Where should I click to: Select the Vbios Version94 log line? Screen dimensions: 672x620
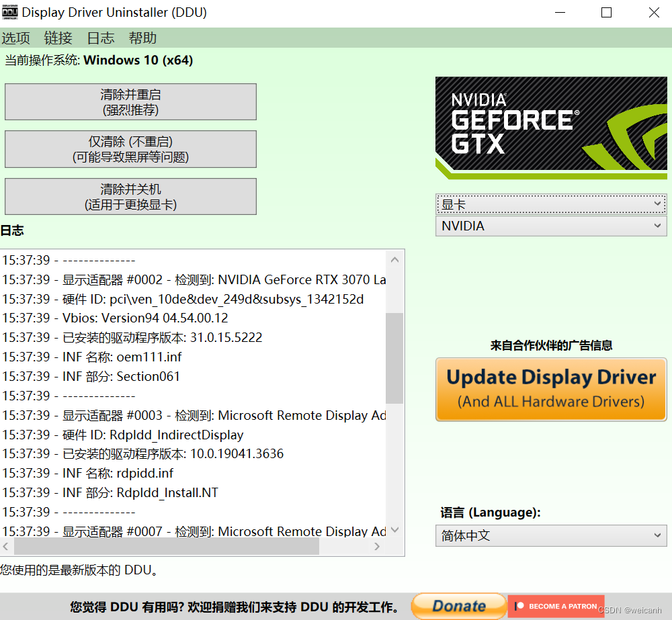(x=116, y=318)
